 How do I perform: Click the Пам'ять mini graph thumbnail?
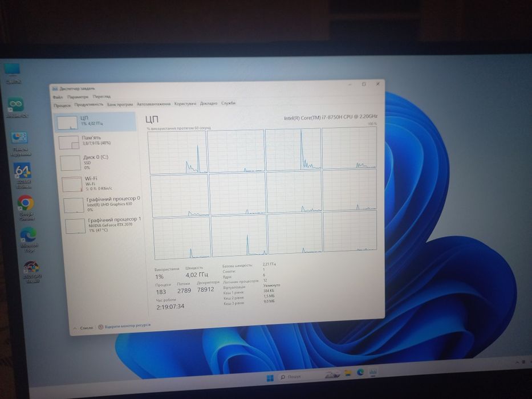(69, 142)
